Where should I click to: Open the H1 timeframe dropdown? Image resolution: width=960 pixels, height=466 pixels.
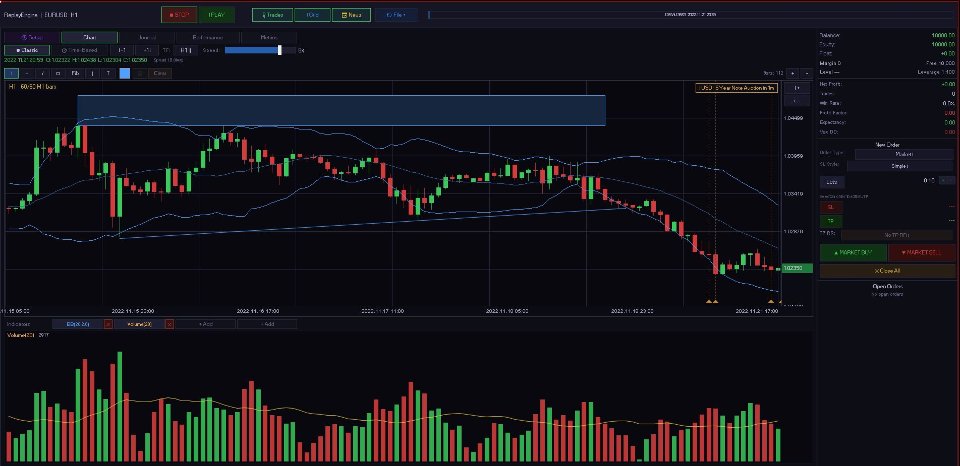click(184, 50)
